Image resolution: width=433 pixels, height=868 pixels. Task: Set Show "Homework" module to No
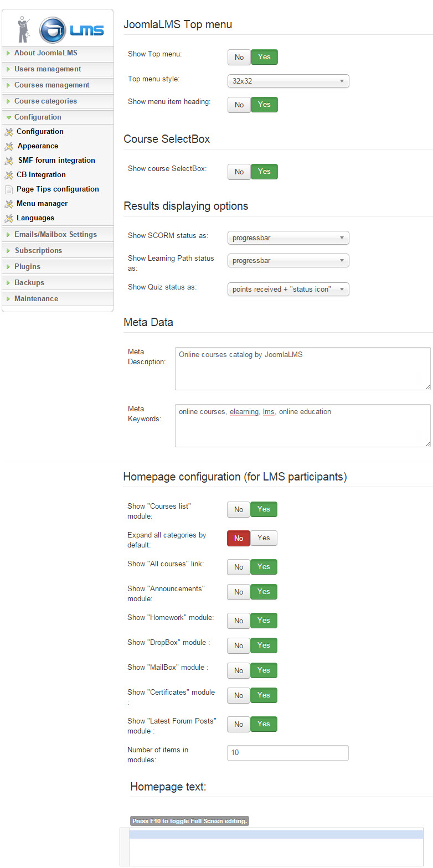click(239, 621)
